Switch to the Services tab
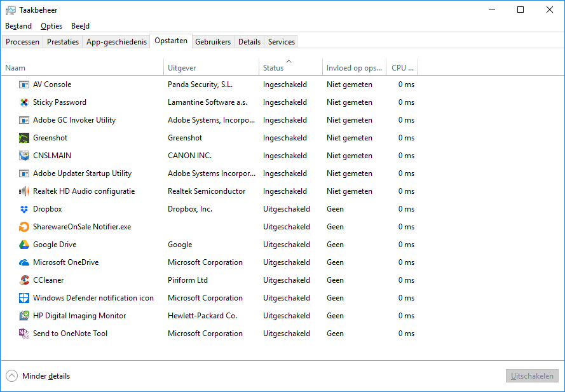 tap(281, 42)
